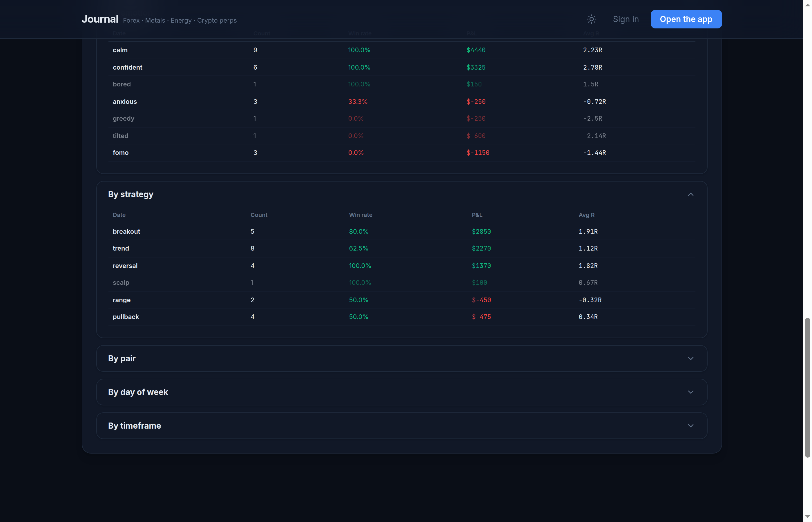The width and height of the screenshot is (812, 522).
Task: Click the $-1150 P&L value for fomo
Action: click(478, 153)
